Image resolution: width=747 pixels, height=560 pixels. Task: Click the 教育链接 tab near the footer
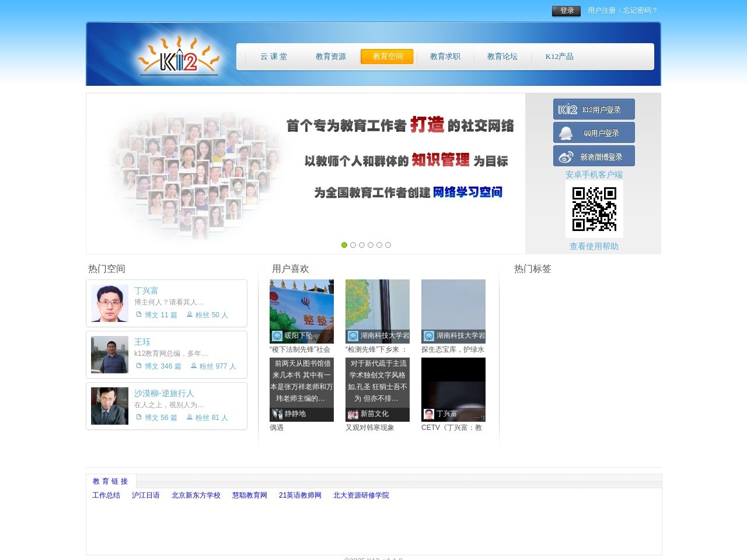click(x=110, y=481)
